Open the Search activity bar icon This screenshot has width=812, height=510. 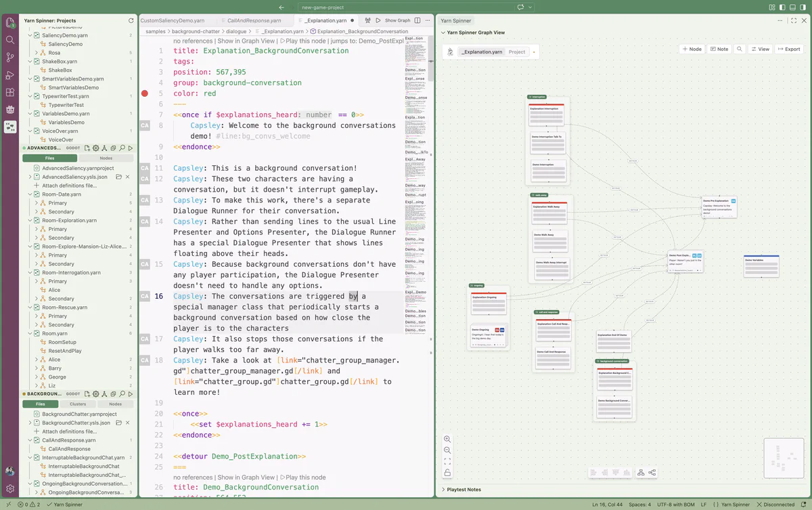point(10,40)
